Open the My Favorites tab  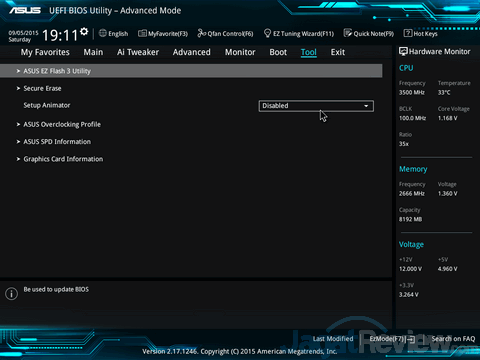coord(45,52)
